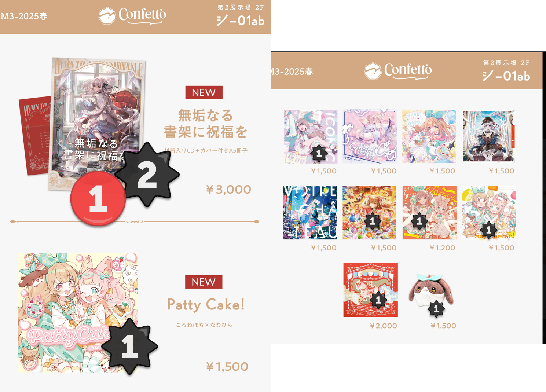Click the star badge on bunny plush
This screenshot has width=546, height=392.
pyautogui.click(x=436, y=309)
